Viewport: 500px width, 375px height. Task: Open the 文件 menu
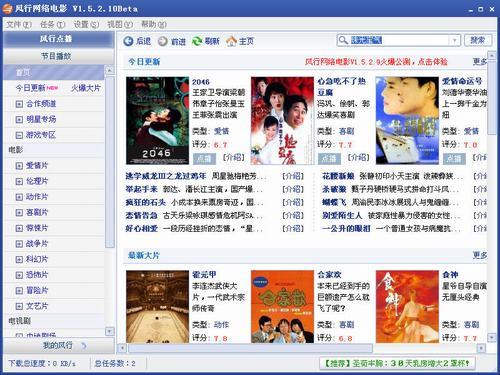[x=19, y=24]
